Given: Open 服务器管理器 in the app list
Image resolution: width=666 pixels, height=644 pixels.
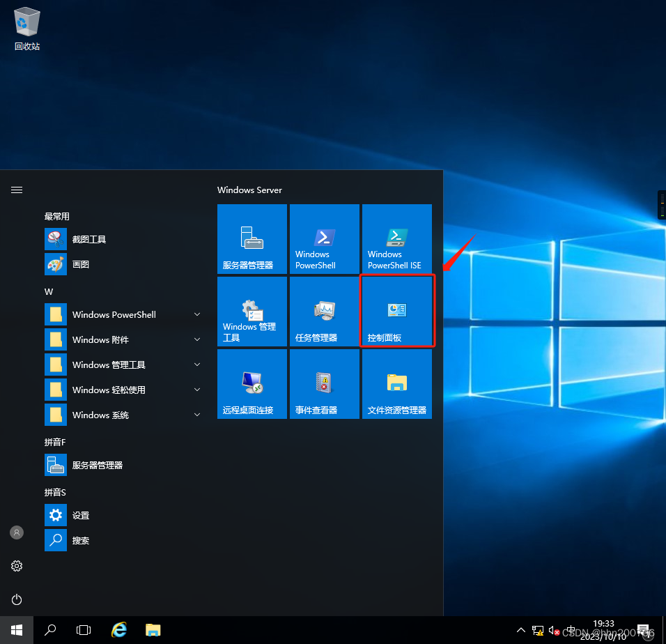Looking at the screenshot, I should pyautogui.click(x=123, y=465).
